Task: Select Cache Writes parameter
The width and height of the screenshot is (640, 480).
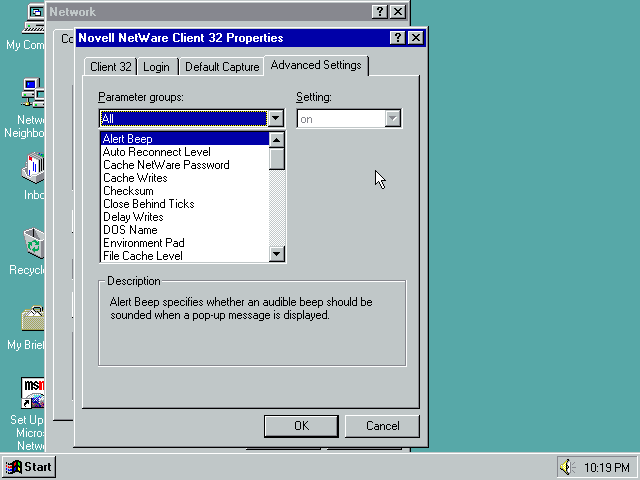Action: pos(184,178)
